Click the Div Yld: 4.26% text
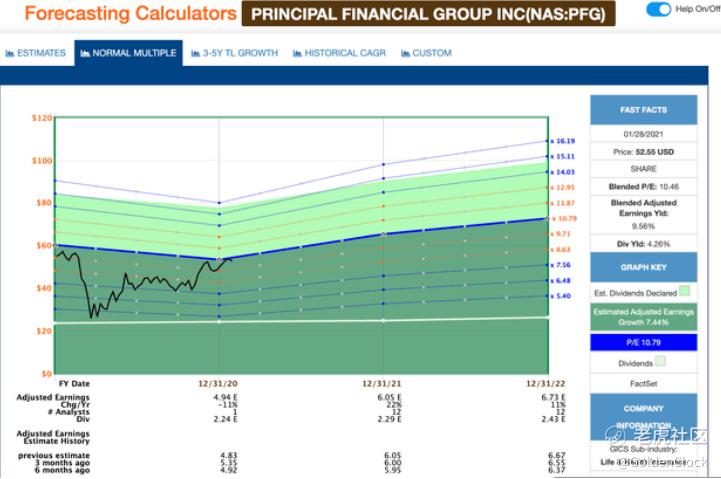This screenshot has height=479, width=721. (x=643, y=244)
